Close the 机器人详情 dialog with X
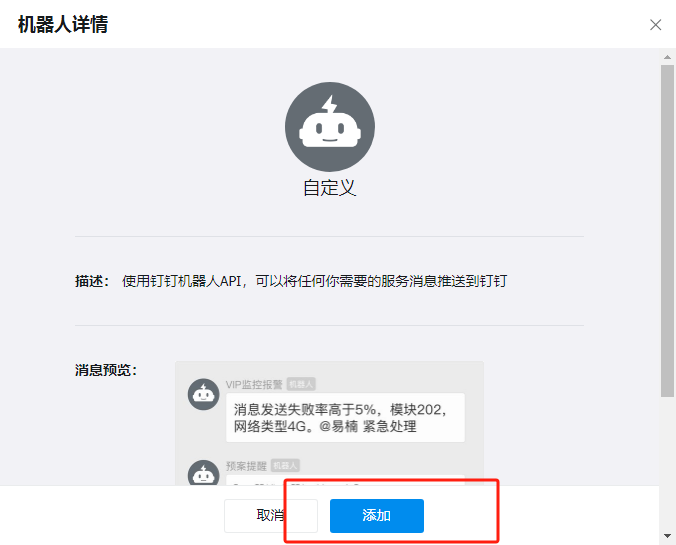Image resolution: width=676 pixels, height=545 pixels. [655, 25]
